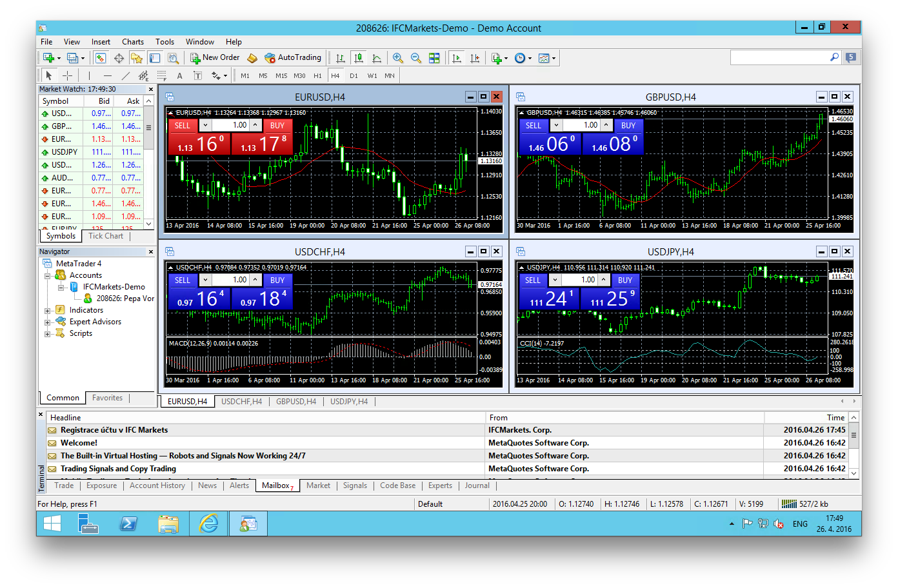Screen dimensions: 898x588
Task: Switch to Line Chart display
Action: pos(377,58)
